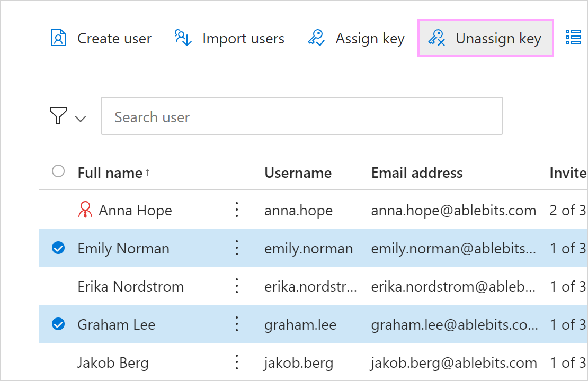Image resolution: width=588 pixels, height=381 pixels.
Task: Open Erika Nordstrom's three-dot menu
Action: coord(237,286)
